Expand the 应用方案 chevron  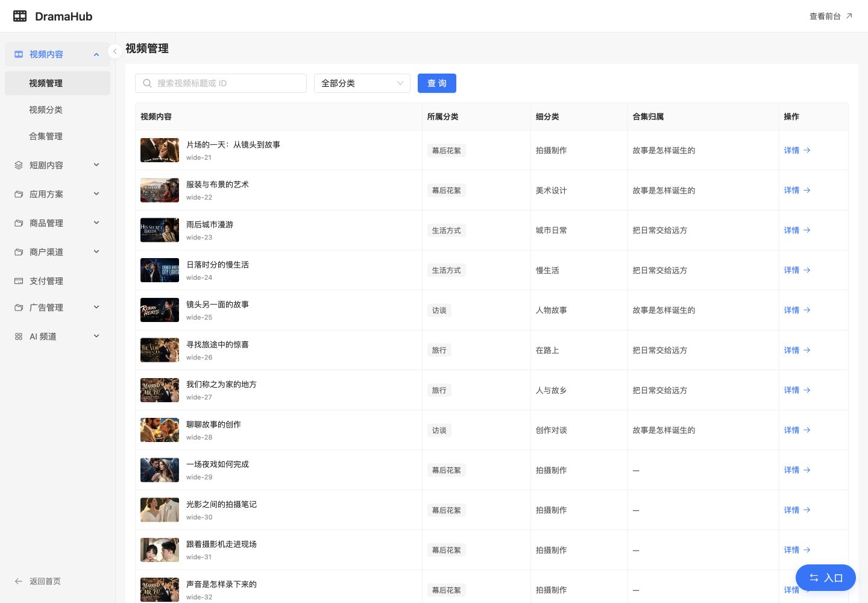96,194
